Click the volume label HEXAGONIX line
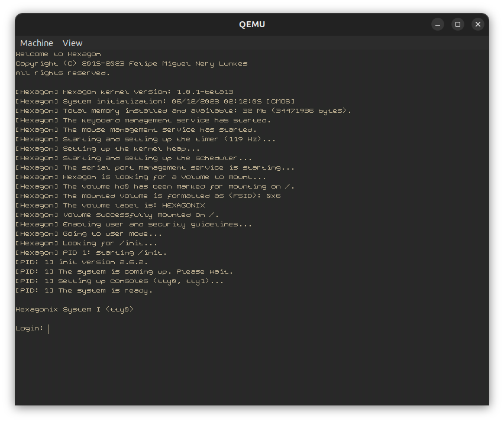This screenshot has width=504, height=422. point(110,206)
